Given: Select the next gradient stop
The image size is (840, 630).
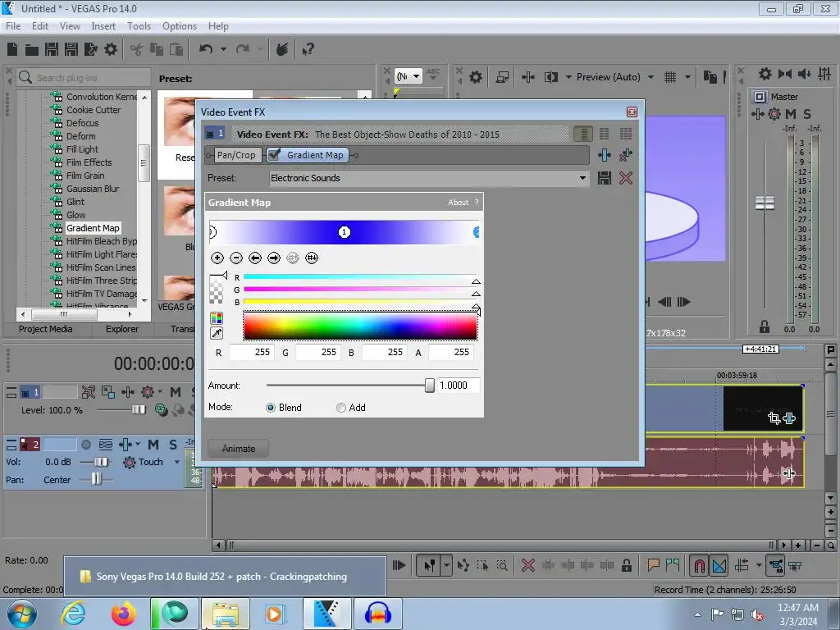Looking at the screenshot, I should coord(274,258).
